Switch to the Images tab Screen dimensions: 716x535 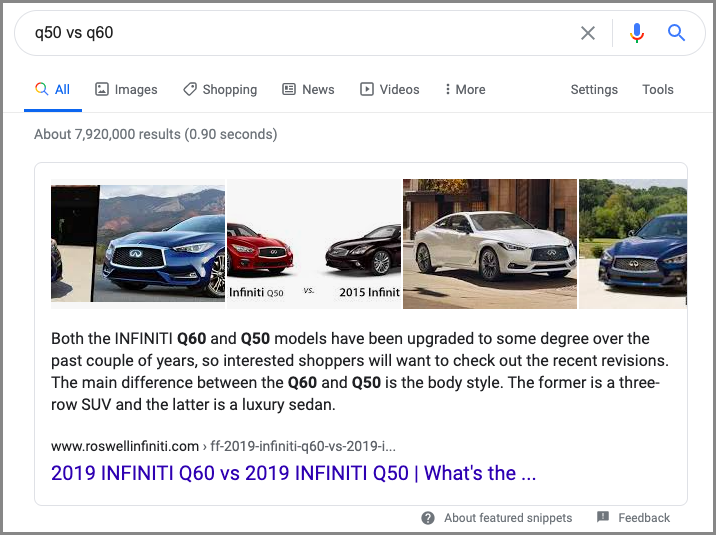[126, 89]
